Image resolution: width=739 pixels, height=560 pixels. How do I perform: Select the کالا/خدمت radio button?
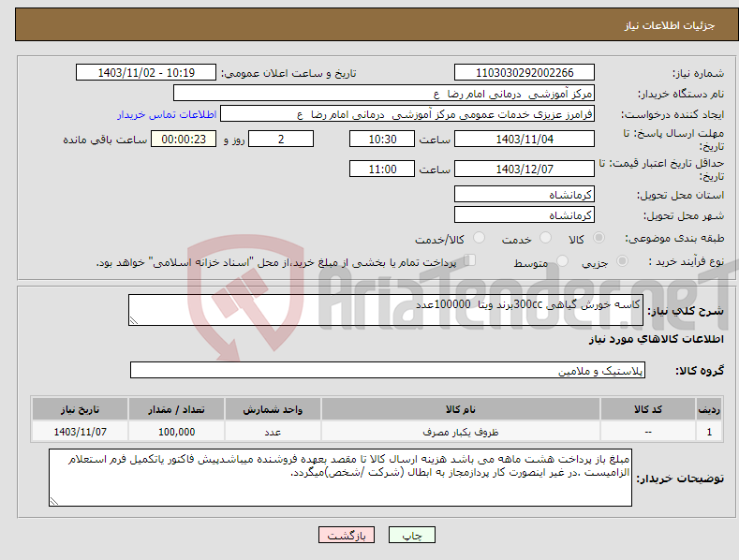(479, 238)
